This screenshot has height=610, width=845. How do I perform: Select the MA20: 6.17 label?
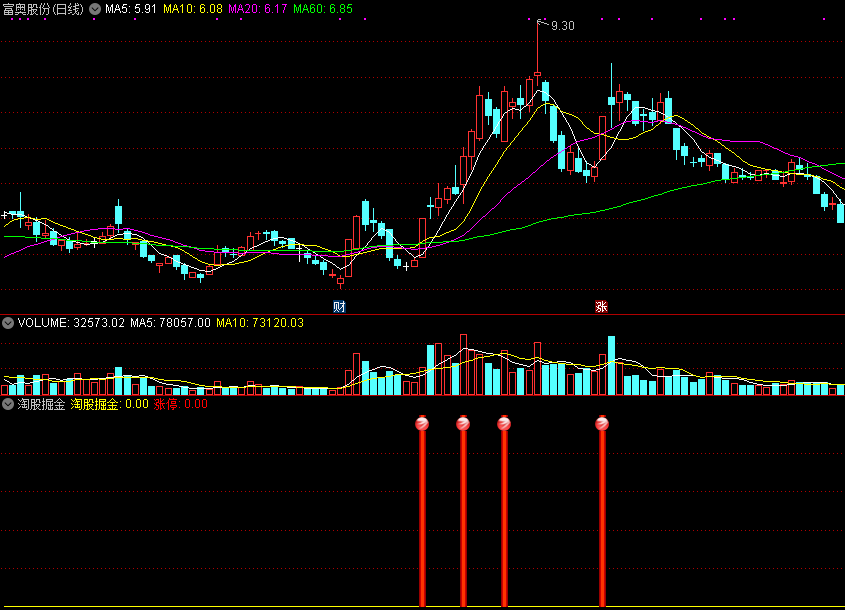pyautogui.click(x=258, y=9)
